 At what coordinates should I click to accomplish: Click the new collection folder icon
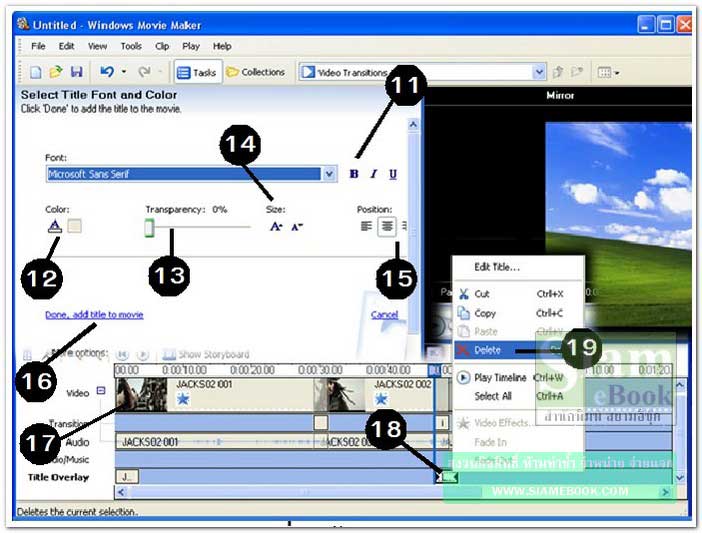[x=577, y=72]
